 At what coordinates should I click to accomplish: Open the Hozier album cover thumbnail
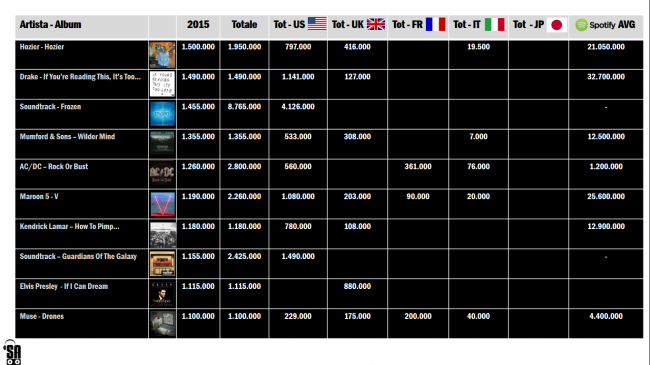pos(162,55)
